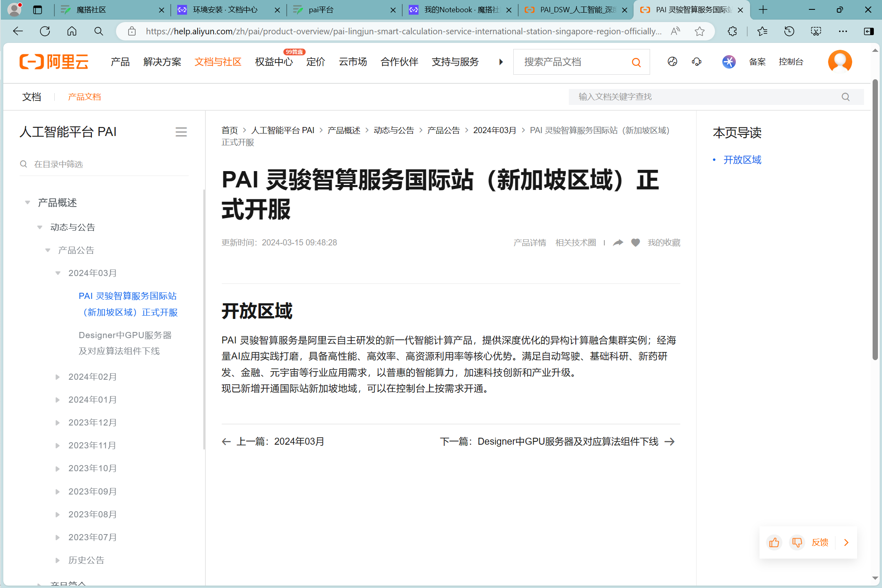Viewport: 882px width, 588px height.
Task: Open the 解决方案 navigation menu
Action: pyautogui.click(x=162, y=62)
